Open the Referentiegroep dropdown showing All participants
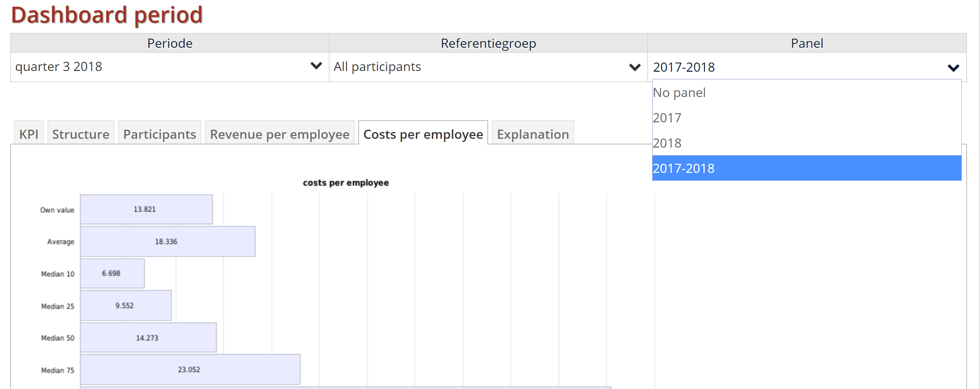This screenshot has width=980, height=389. tap(488, 67)
